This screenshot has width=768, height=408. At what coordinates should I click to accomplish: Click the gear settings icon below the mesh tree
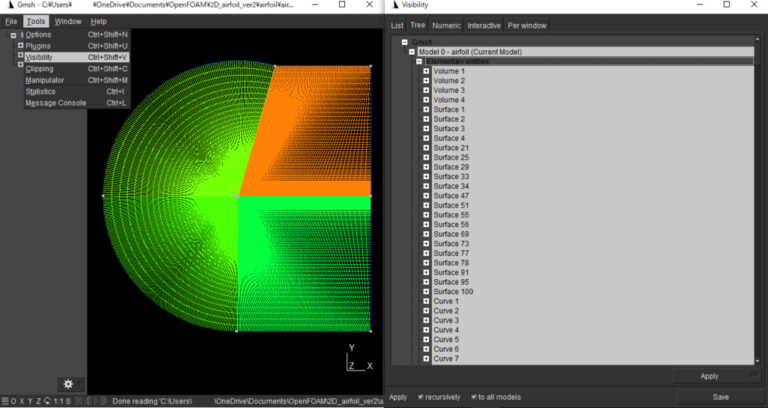(68, 383)
